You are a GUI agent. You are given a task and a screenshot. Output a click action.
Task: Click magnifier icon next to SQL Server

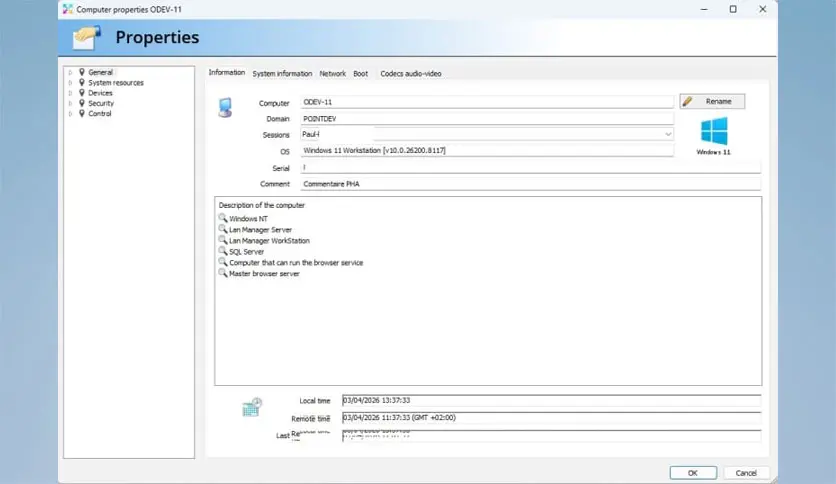(x=223, y=251)
